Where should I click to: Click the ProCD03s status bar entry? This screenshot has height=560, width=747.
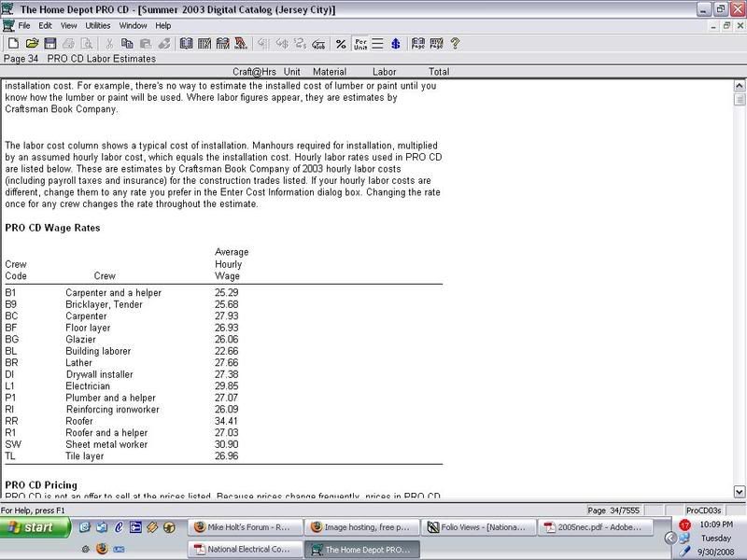(703, 511)
